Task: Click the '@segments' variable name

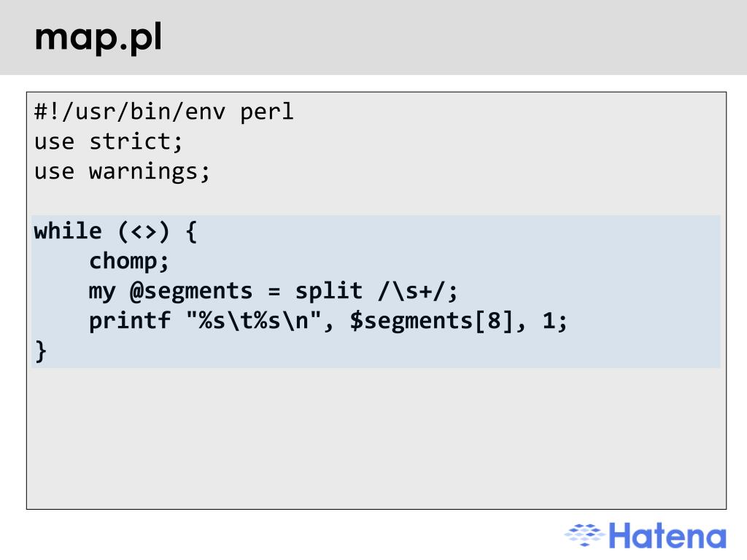Action: [x=191, y=291]
